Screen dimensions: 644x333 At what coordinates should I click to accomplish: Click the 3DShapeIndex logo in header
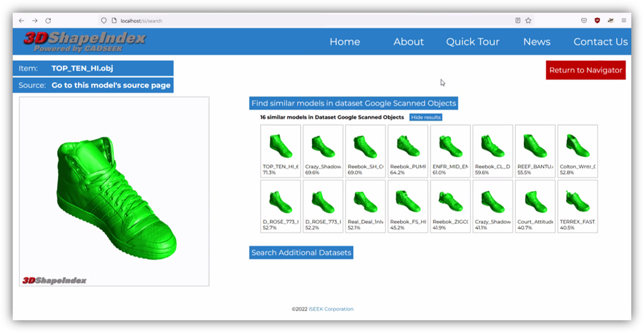click(x=84, y=41)
